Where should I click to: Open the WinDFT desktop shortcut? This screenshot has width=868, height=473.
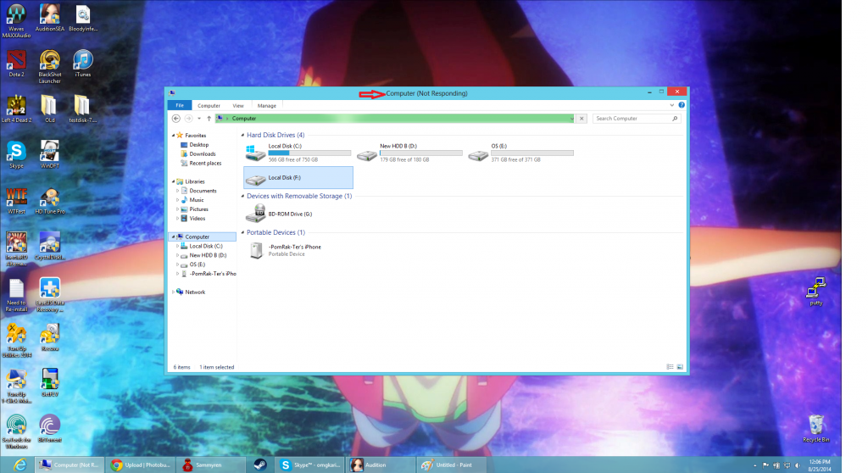coord(49,154)
